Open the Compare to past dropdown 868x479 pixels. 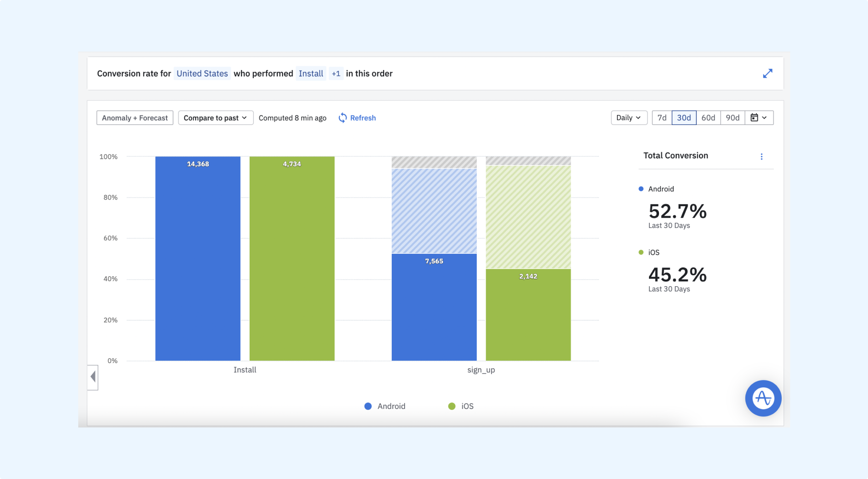point(215,118)
